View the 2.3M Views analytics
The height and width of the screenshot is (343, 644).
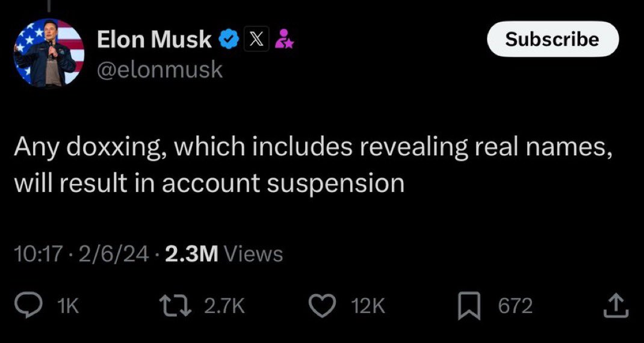223,253
